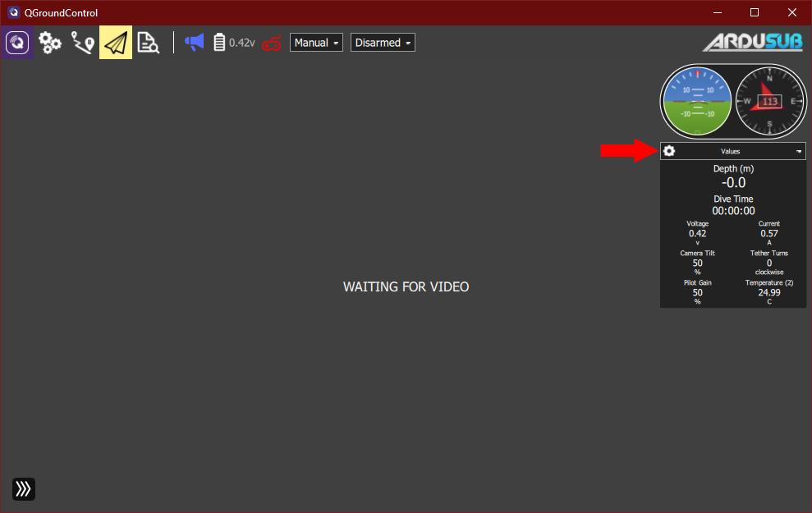Open the Manual flight mode dropdown

pyautogui.click(x=316, y=43)
